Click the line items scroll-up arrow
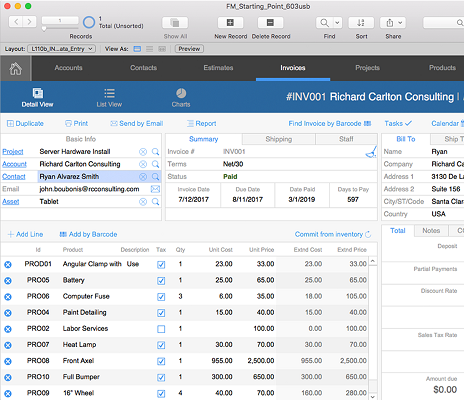Screen dimensions: 464x400 coord(373,261)
